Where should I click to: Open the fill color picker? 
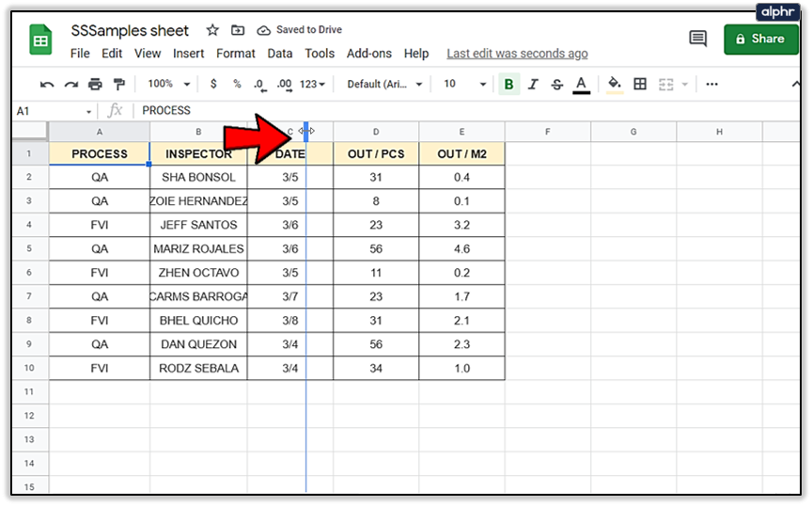pyautogui.click(x=615, y=85)
